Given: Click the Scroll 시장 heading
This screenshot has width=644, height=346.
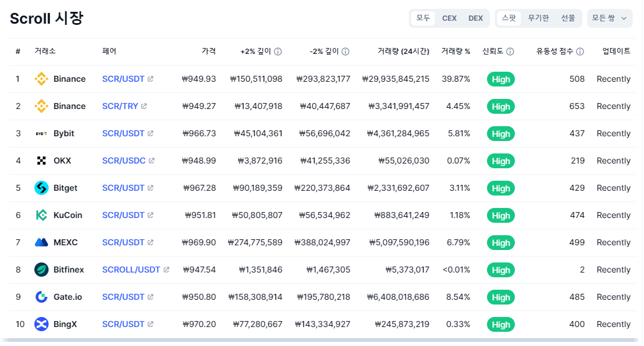Looking at the screenshot, I should (x=46, y=18).
